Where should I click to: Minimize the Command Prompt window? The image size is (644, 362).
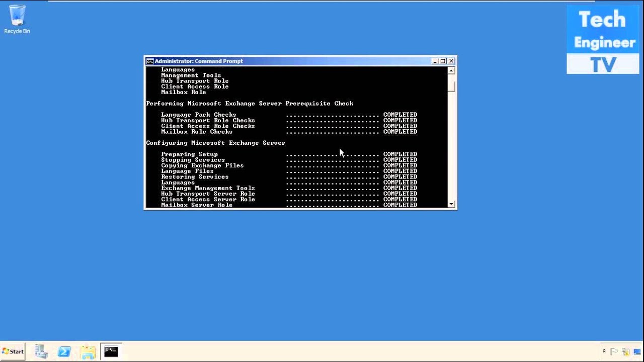(x=435, y=61)
